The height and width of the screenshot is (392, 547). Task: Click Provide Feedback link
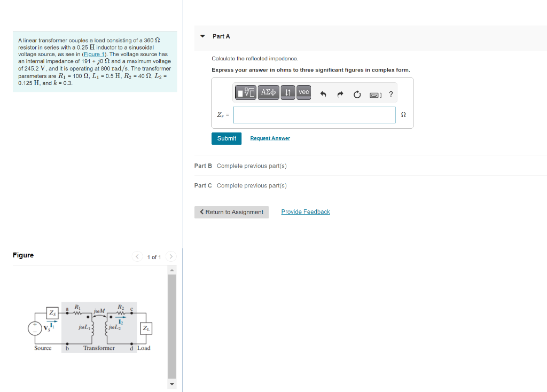click(305, 211)
